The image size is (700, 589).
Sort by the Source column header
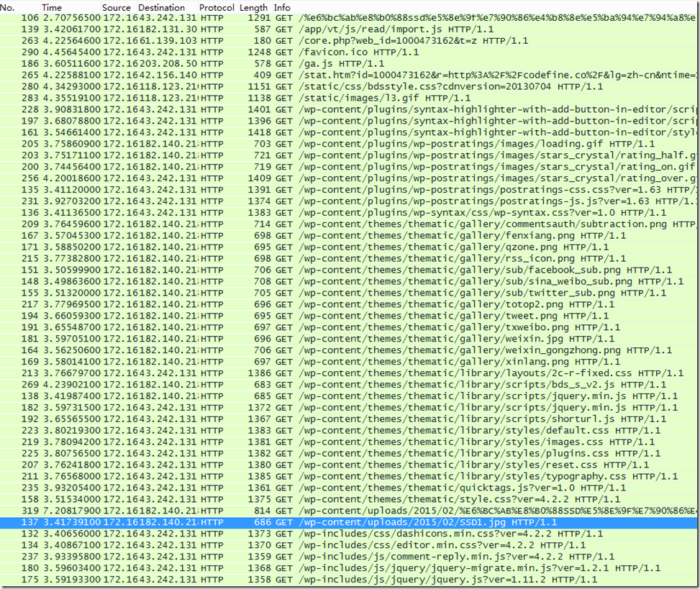pos(116,7)
